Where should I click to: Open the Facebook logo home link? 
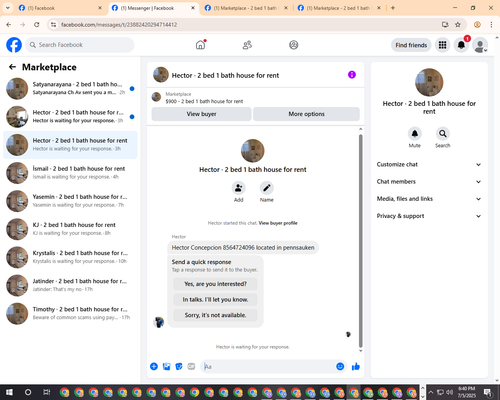tap(14, 45)
